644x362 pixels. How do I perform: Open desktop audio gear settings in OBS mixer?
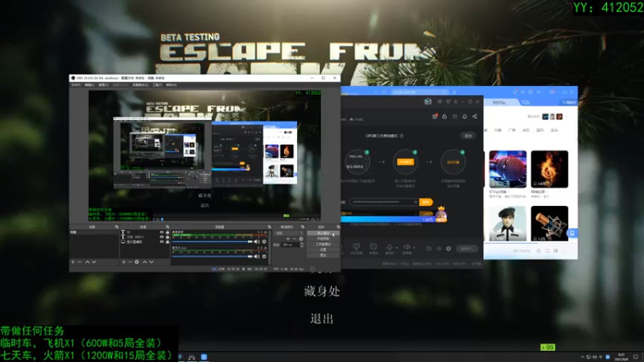point(264,242)
